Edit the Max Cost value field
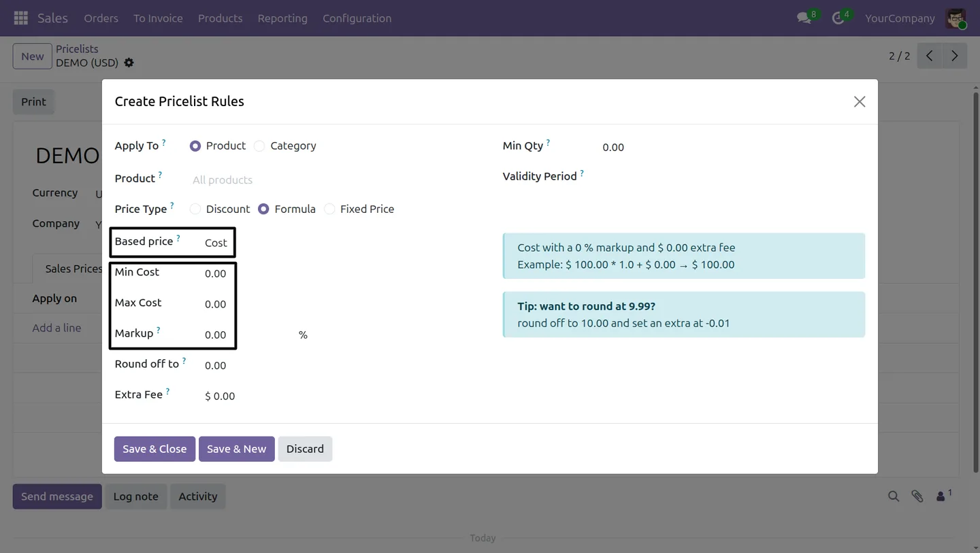Screen dimensions: 980x553 click(216, 304)
